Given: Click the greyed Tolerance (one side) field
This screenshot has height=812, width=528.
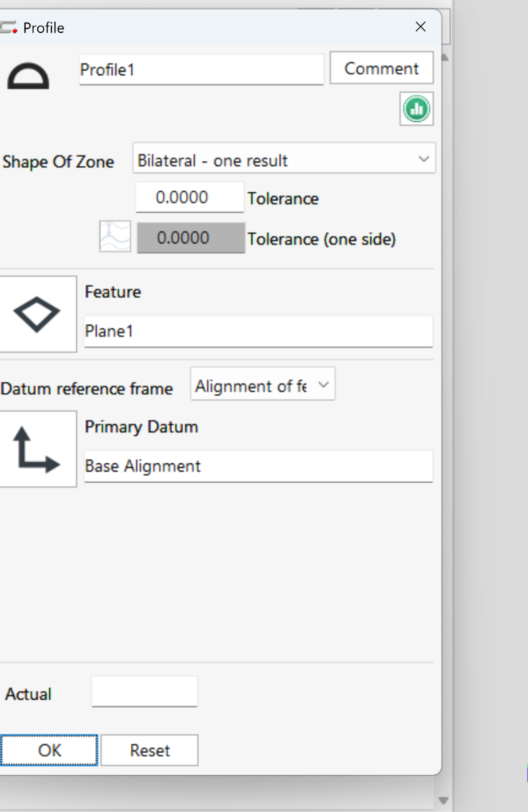Looking at the screenshot, I should 191,238.
